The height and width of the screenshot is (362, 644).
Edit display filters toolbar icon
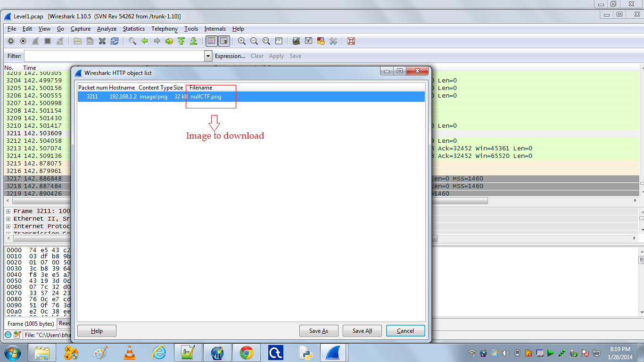coord(309,41)
